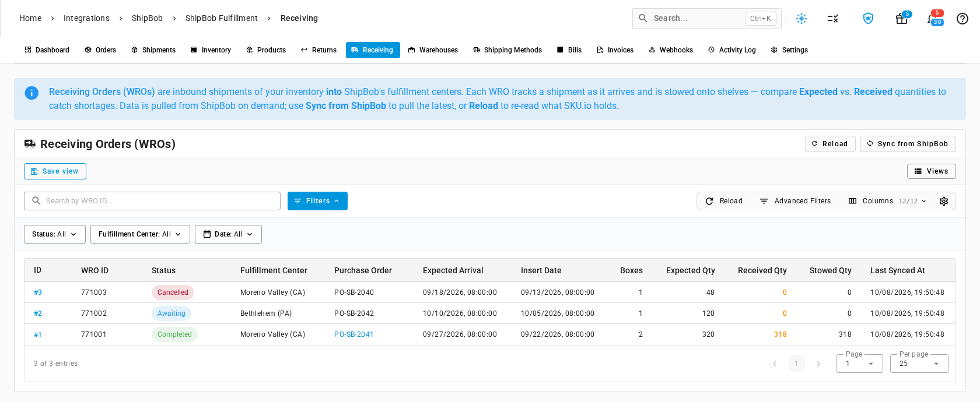
Task: Open Advanced Filters
Action: (795, 201)
